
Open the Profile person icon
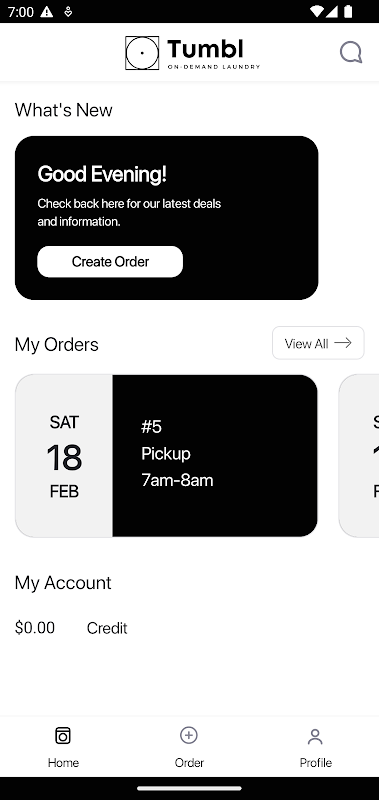(x=315, y=736)
